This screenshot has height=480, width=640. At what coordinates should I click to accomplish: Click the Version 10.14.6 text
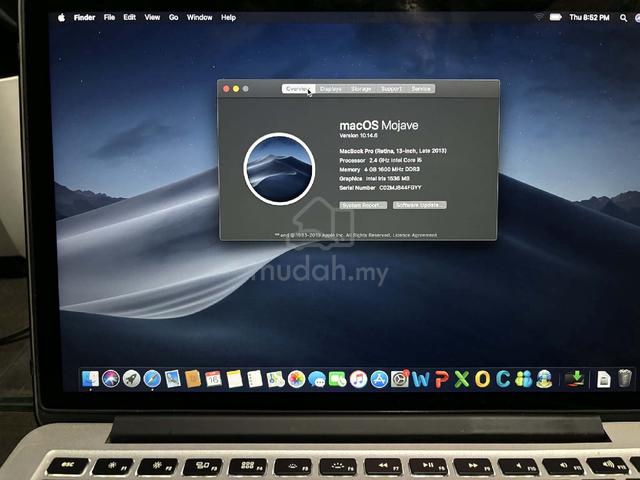(358, 136)
